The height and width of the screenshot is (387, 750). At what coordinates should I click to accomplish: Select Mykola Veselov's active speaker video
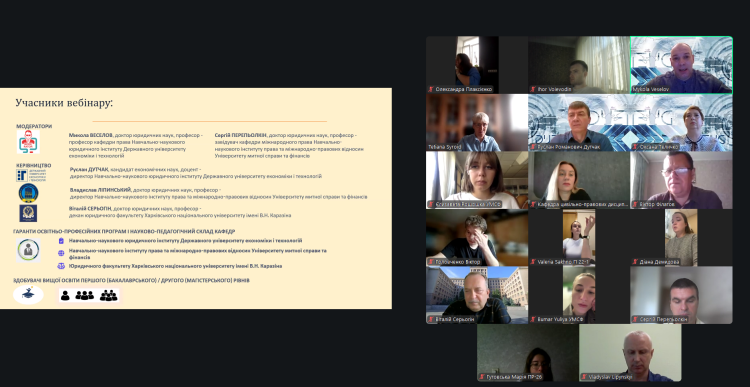681,65
